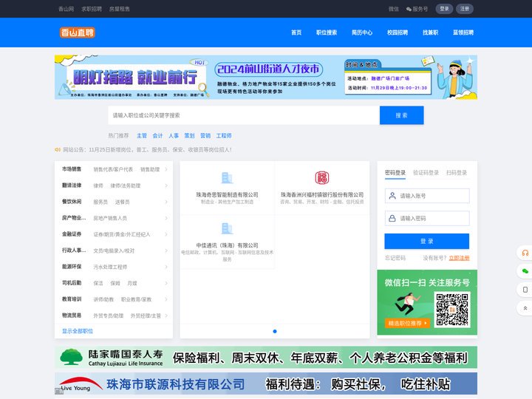The width and height of the screenshot is (532, 399).
Task: Expand the 餐饮休闲 category arrow
Action: point(166,202)
